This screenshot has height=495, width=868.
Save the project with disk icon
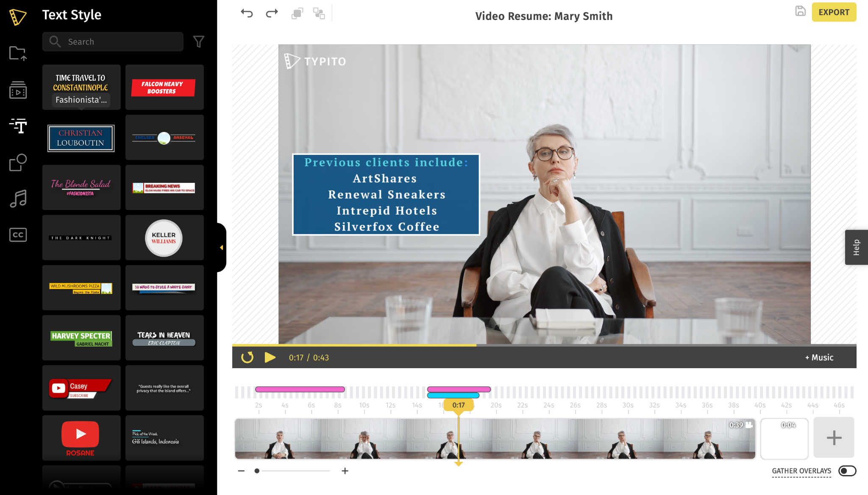(800, 11)
